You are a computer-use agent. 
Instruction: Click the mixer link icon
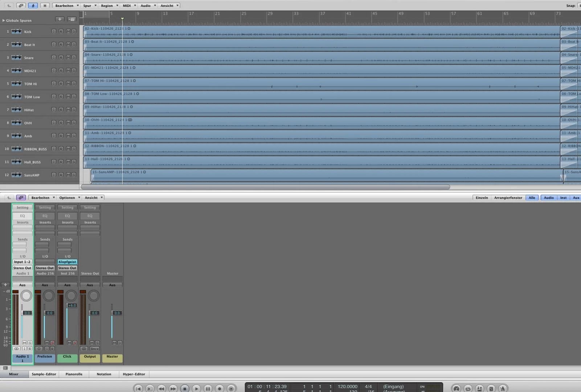pos(21,198)
